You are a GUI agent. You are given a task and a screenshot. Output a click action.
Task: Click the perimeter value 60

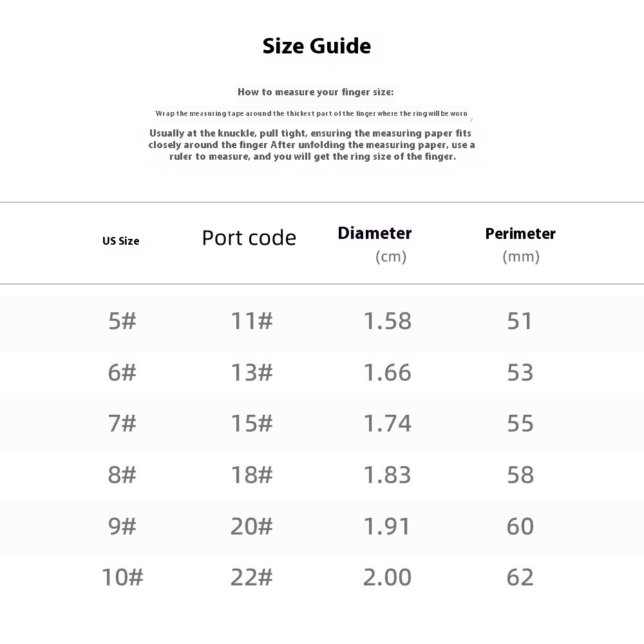tap(520, 527)
